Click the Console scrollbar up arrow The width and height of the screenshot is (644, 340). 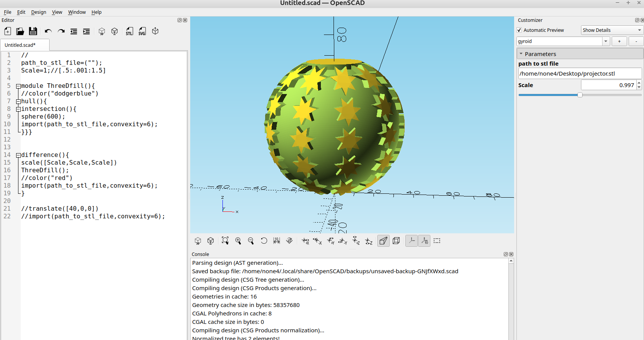point(511,261)
